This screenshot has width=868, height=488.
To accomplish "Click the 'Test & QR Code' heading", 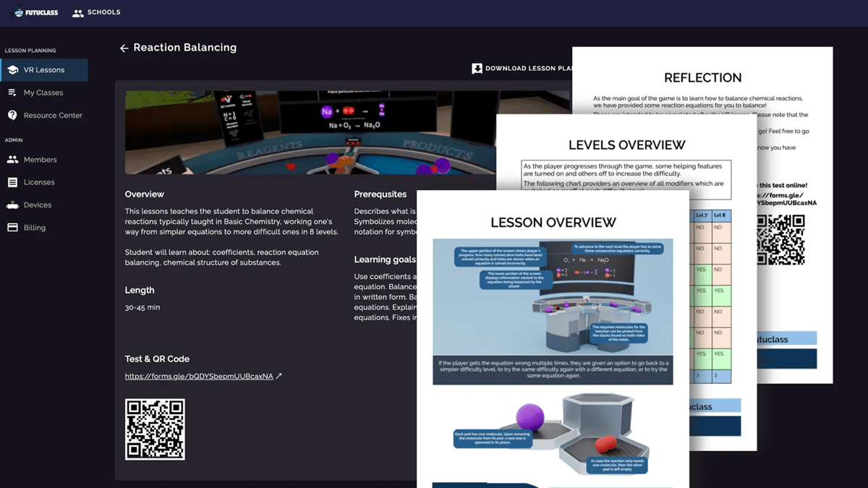I will click(x=157, y=359).
